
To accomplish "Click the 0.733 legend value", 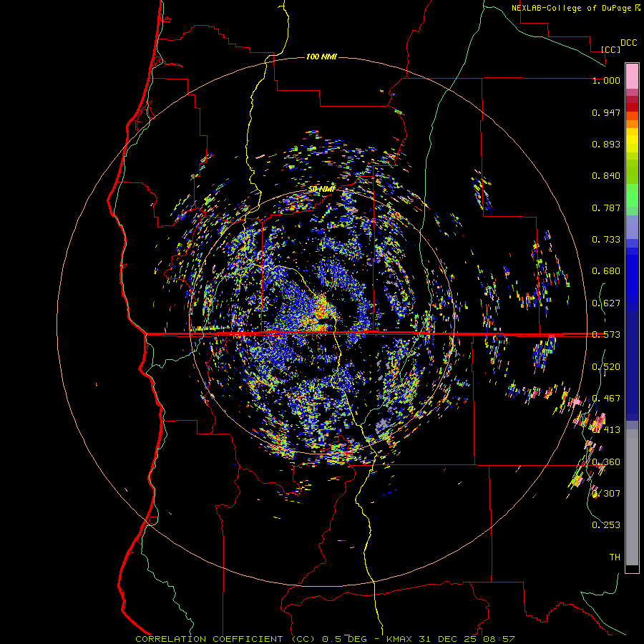I will click(606, 240).
